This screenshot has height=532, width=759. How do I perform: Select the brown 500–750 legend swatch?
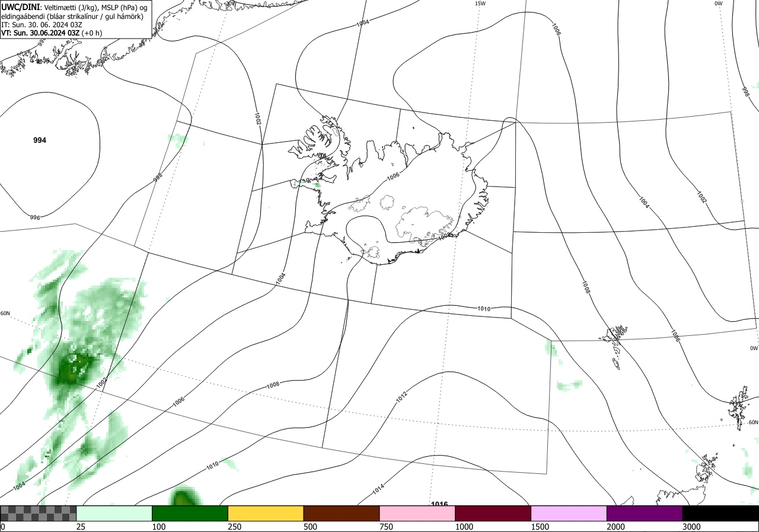[342, 513]
